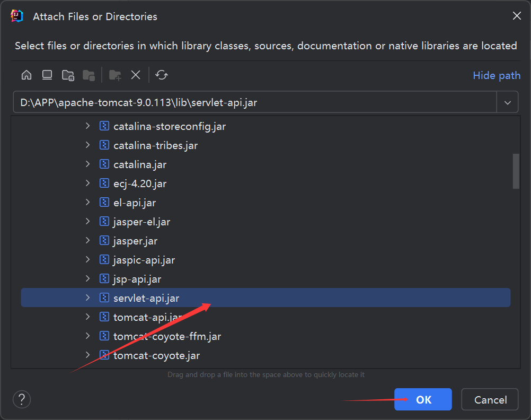Click the path input field
531x420 pixels.
255,102
